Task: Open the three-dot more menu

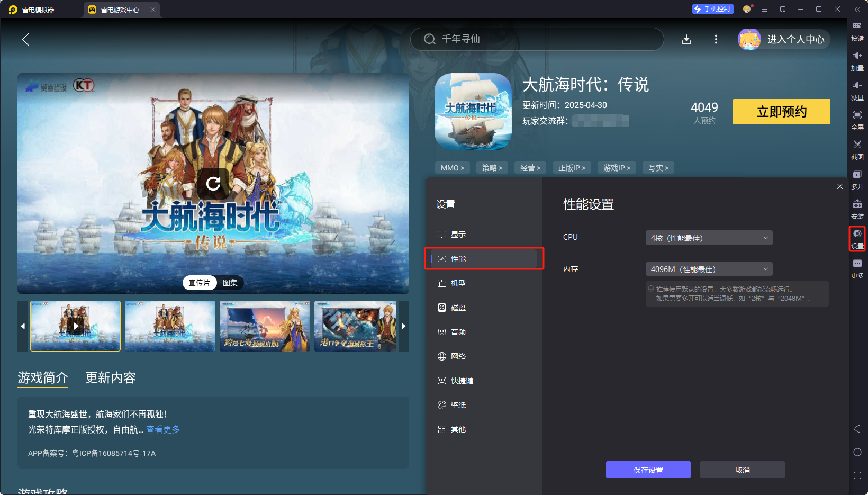Action: 716,39
